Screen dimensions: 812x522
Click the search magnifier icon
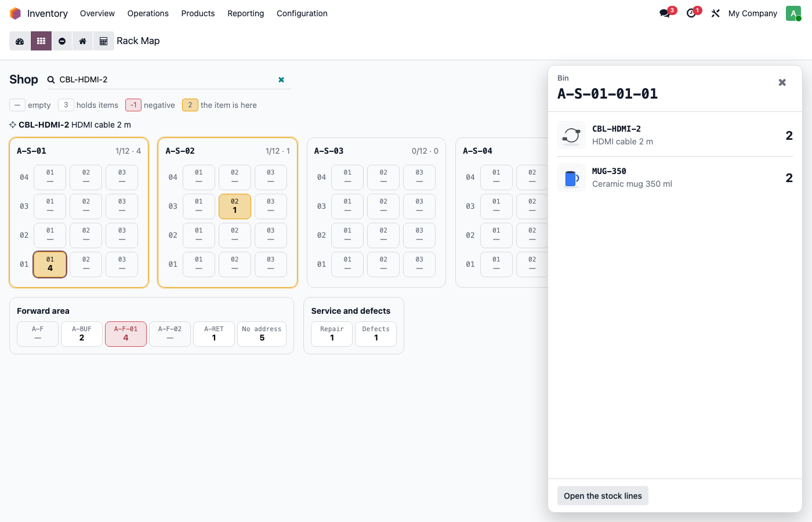tap(51, 79)
